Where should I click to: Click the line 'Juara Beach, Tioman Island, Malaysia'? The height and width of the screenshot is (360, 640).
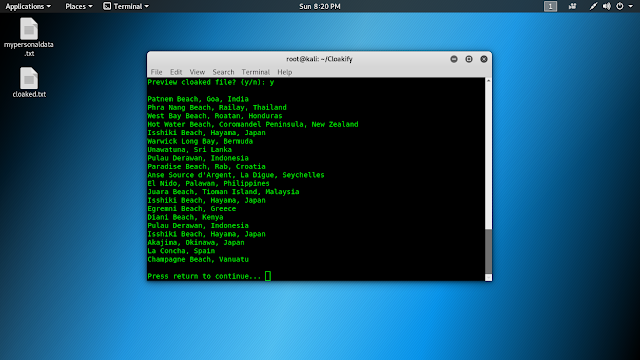[223, 192]
